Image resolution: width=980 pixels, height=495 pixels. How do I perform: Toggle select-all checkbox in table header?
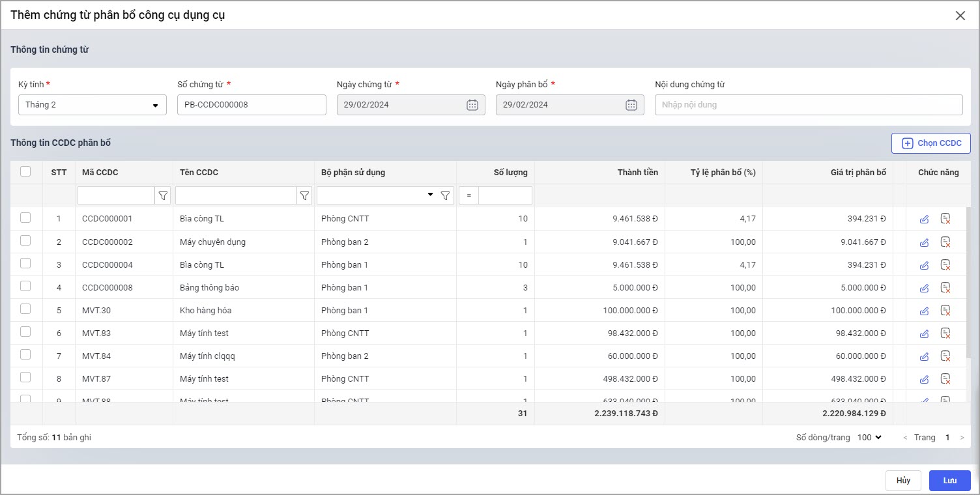click(x=25, y=172)
